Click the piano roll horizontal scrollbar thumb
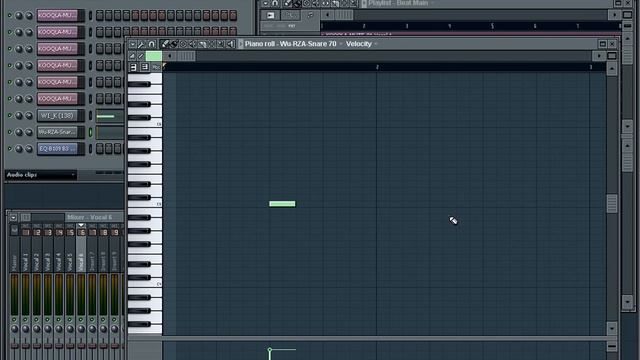Image resolution: width=640 pixels, height=360 pixels. coord(186,56)
